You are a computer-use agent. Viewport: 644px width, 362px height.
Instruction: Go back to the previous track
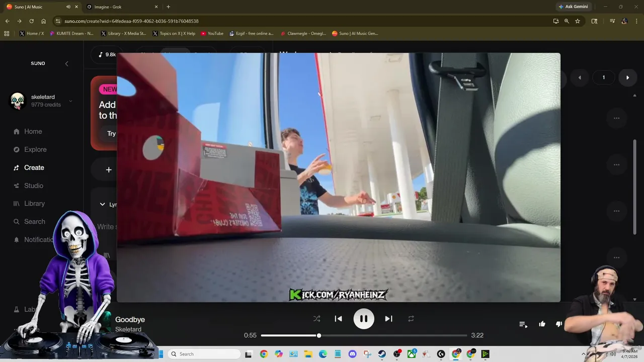[x=339, y=319]
